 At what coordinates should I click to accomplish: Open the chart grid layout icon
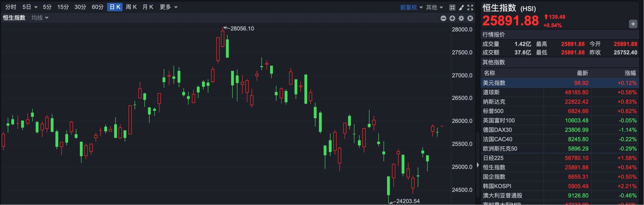[x=452, y=7]
